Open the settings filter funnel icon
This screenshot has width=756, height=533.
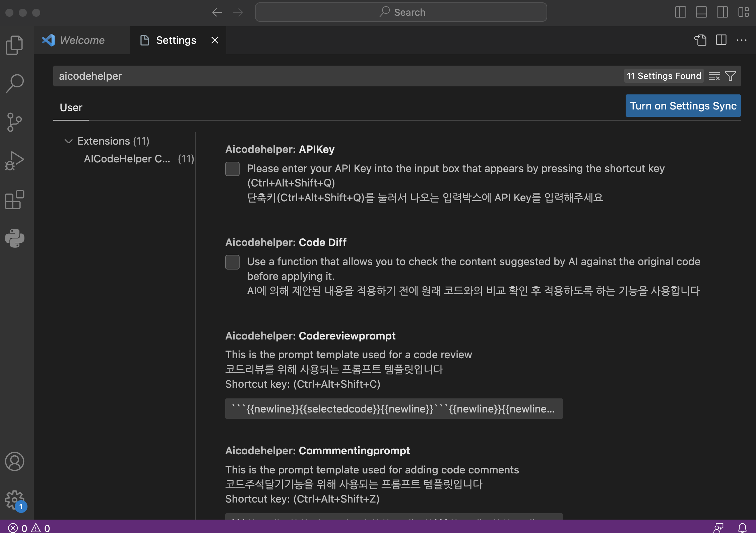[x=731, y=76]
